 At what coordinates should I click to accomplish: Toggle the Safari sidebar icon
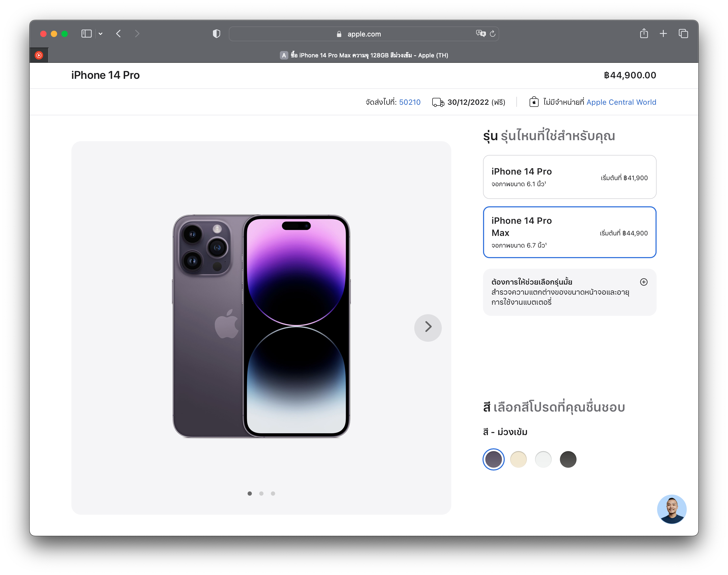87,34
